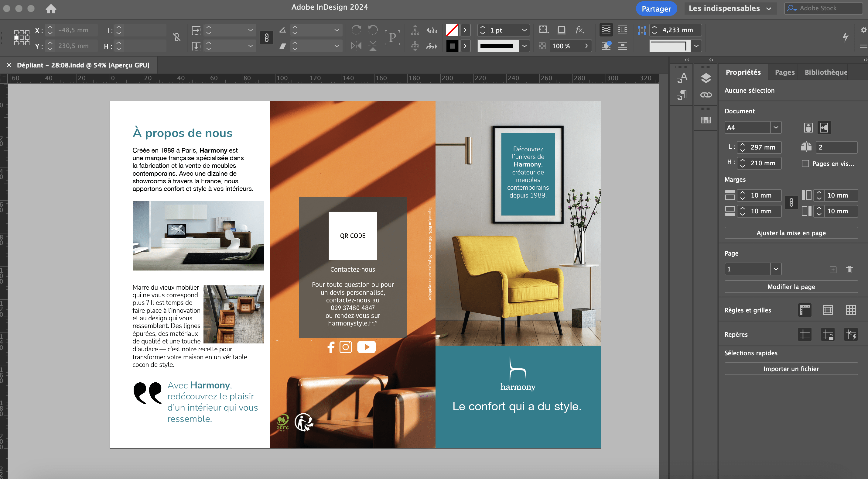This screenshot has height=479, width=868.
Task: Expand the fill swatch options arrow
Action: pyautogui.click(x=465, y=30)
